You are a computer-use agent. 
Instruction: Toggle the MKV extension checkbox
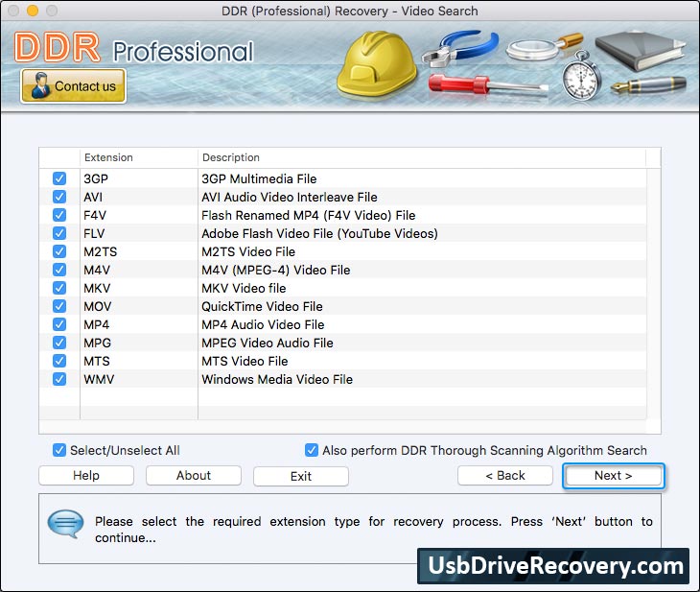pos(59,288)
